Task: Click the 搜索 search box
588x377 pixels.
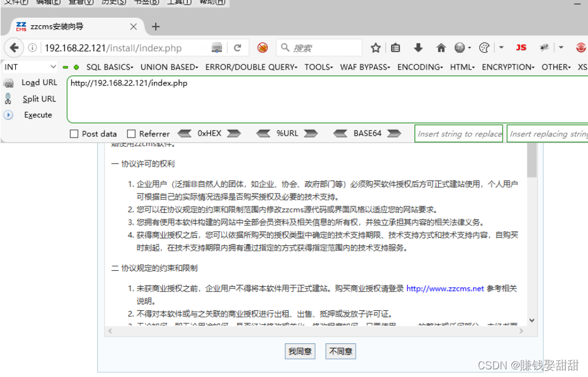Action: [x=318, y=48]
